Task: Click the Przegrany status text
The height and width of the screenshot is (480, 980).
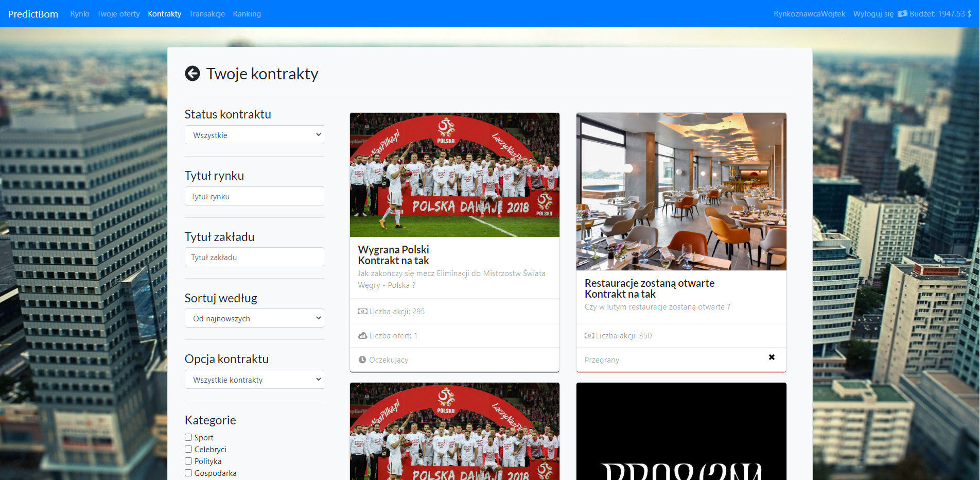Action: click(602, 360)
